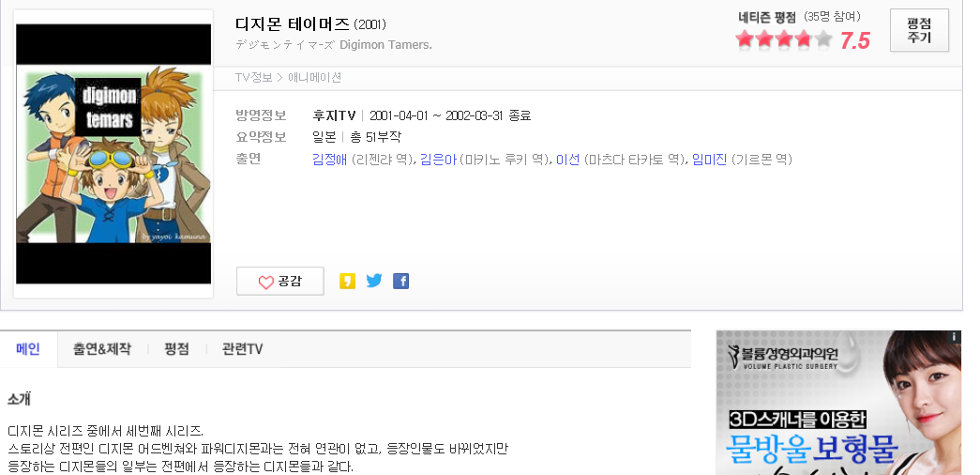This screenshot has width=980, height=475.
Task: Click the ad info icon on banner
Action: coord(955,337)
